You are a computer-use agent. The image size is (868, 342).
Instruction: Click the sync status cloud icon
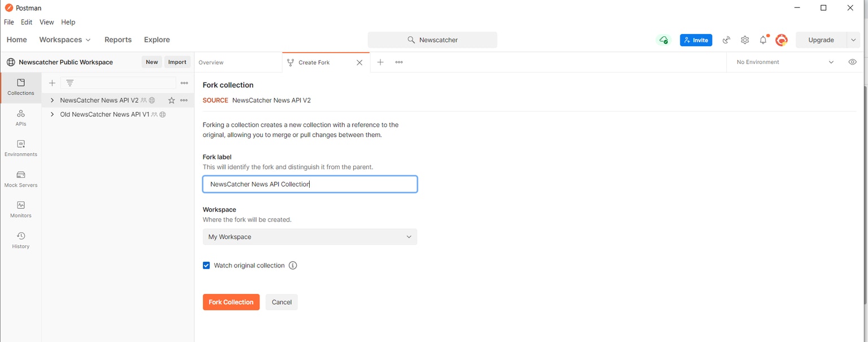click(x=663, y=40)
